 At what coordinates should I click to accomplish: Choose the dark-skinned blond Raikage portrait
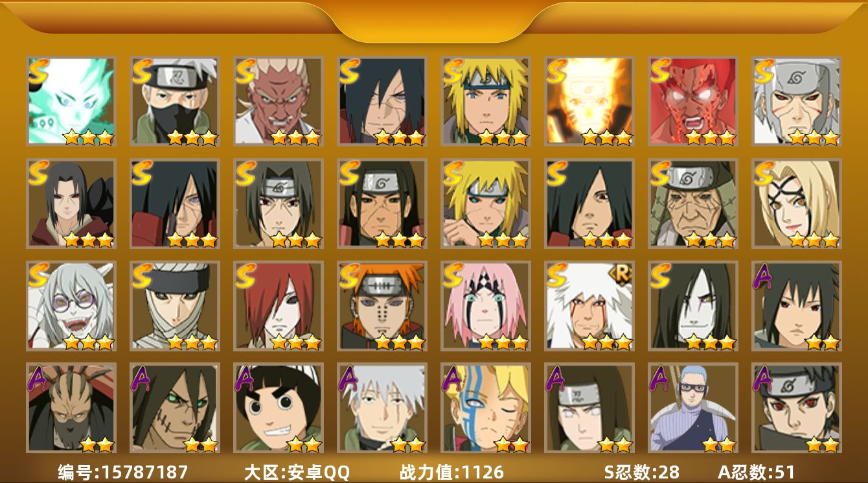278,100
